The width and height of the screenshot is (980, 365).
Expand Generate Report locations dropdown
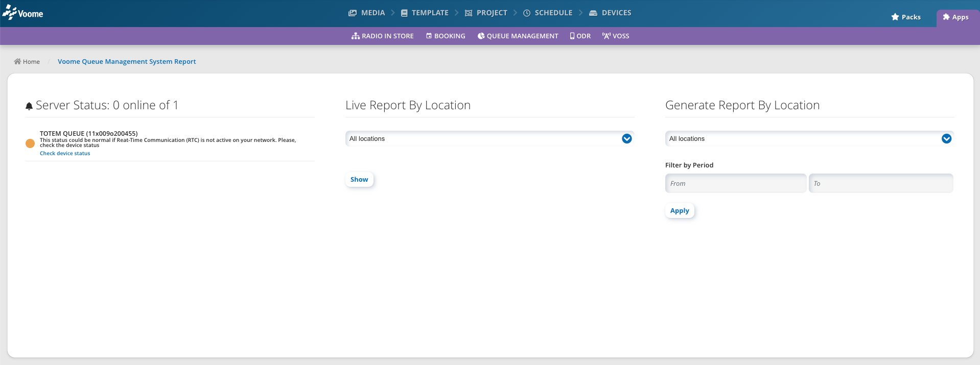tap(809, 139)
